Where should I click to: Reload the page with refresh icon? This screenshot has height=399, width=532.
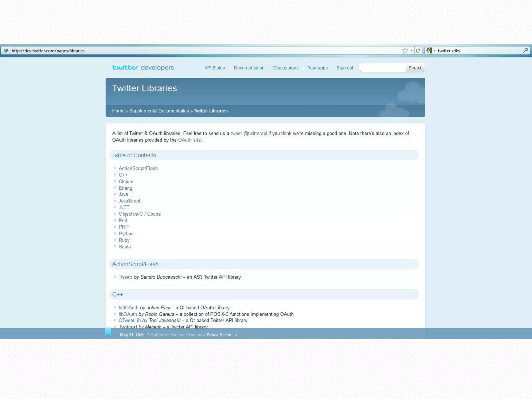[x=418, y=51]
